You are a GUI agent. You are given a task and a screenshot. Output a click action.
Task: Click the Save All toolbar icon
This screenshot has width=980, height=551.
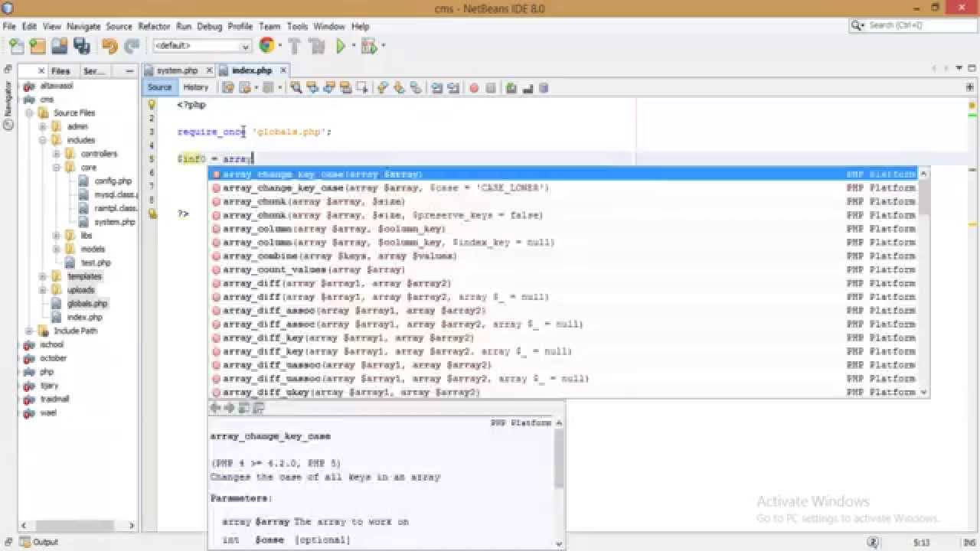(81, 46)
